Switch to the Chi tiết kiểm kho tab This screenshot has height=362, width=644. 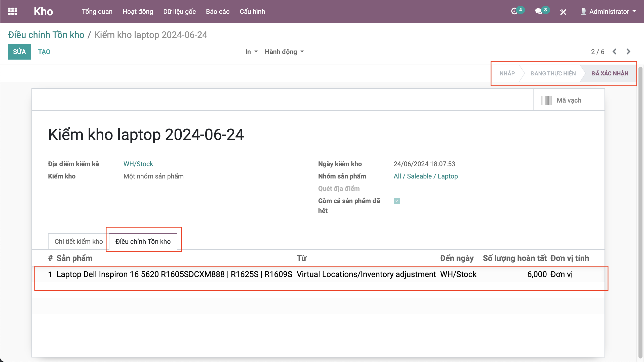tap(78, 241)
